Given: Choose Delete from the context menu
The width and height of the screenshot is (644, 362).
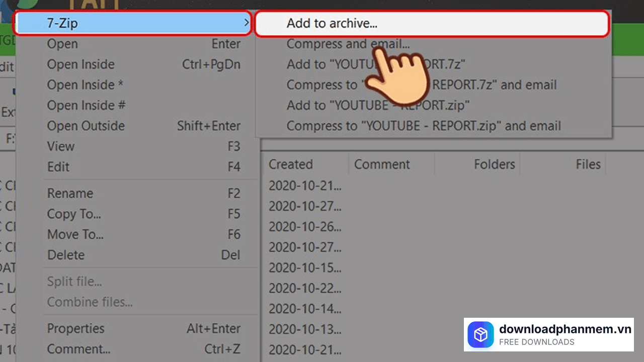Looking at the screenshot, I should [x=66, y=255].
